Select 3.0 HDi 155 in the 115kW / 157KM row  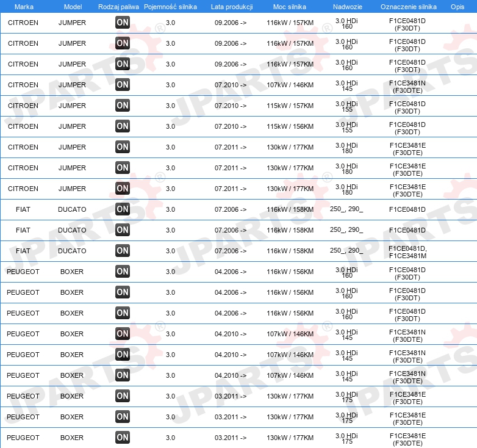347,107
